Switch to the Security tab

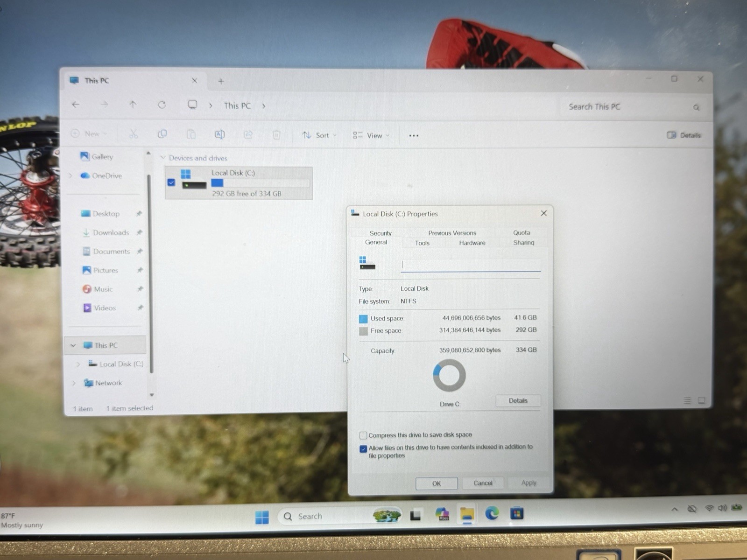[x=381, y=233]
